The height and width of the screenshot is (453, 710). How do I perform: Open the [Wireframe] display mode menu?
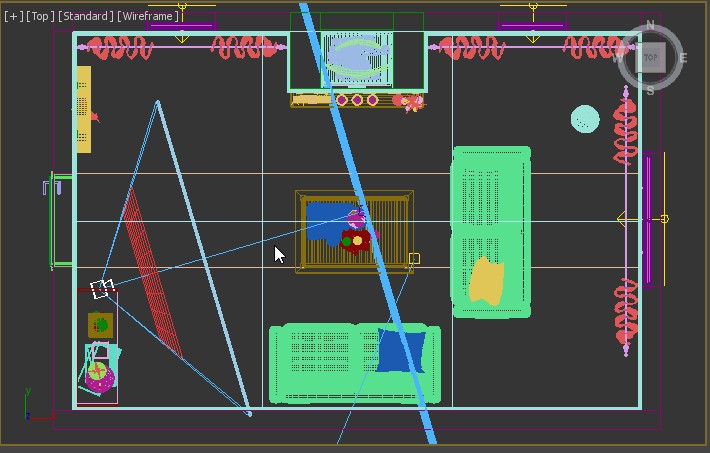[149, 16]
